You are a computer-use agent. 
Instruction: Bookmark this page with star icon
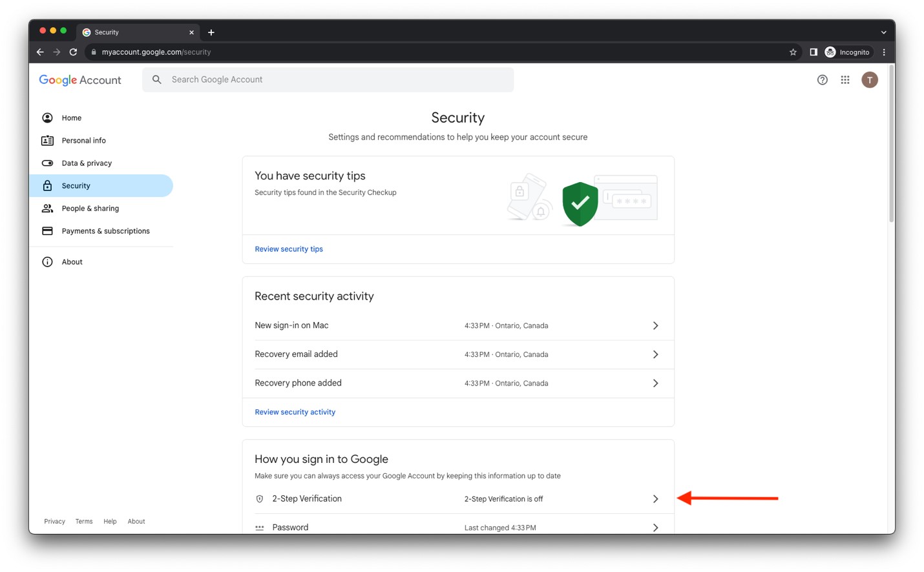coord(793,52)
